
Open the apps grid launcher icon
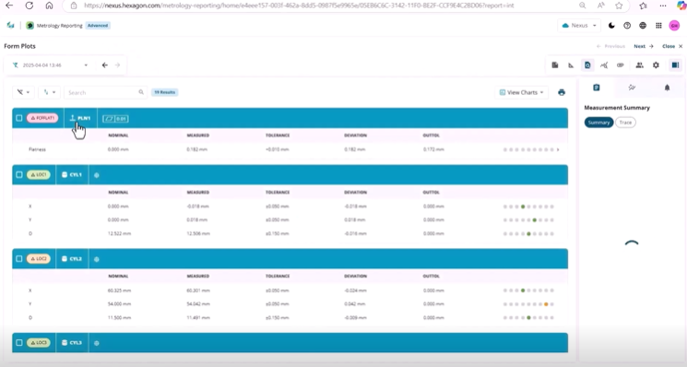point(659,25)
